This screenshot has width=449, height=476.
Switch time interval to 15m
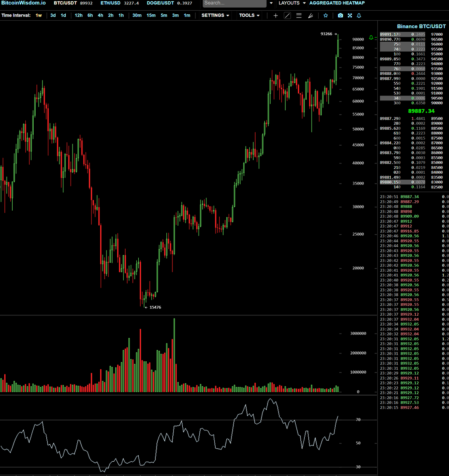pyautogui.click(x=151, y=15)
